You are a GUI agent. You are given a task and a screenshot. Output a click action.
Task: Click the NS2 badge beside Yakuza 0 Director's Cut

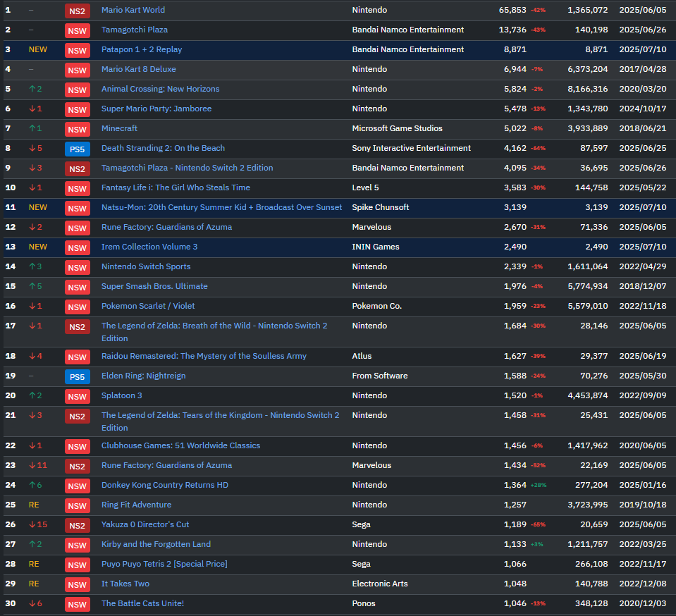click(x=77, y=526)
